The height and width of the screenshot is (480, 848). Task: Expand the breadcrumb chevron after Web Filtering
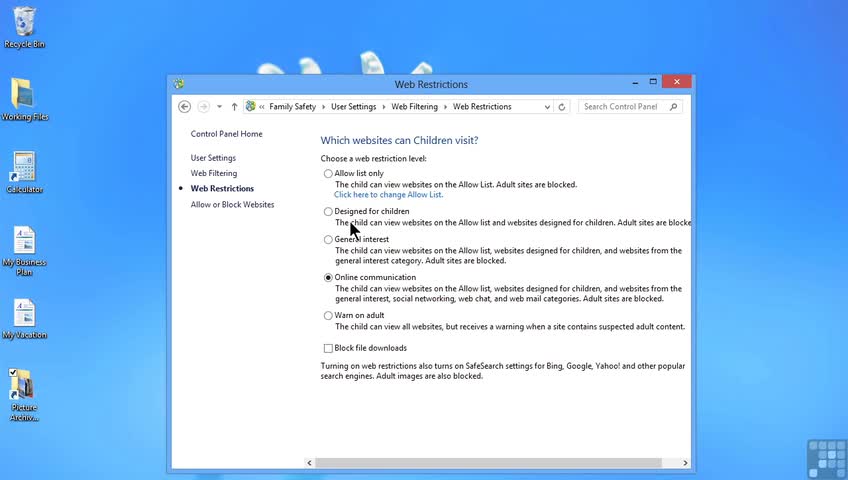point(446,107)
